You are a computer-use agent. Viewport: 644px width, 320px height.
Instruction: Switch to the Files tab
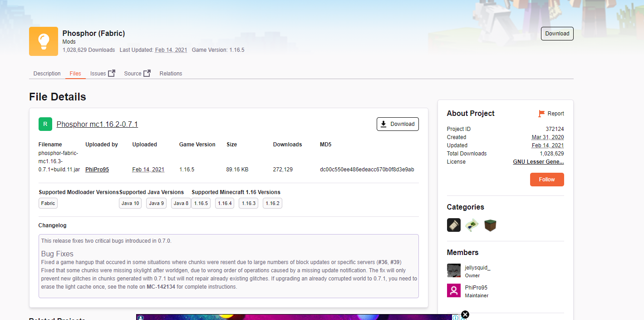75,74
